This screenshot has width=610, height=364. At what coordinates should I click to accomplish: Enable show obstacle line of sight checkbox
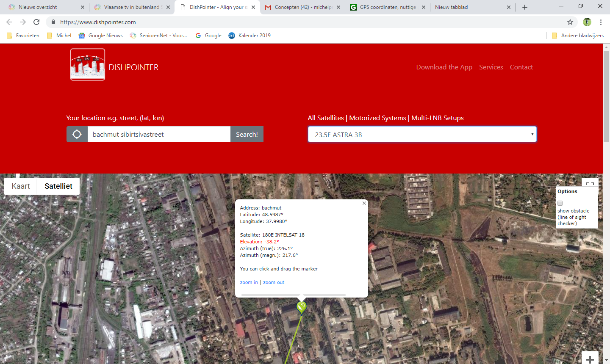(x=560, y=203)
